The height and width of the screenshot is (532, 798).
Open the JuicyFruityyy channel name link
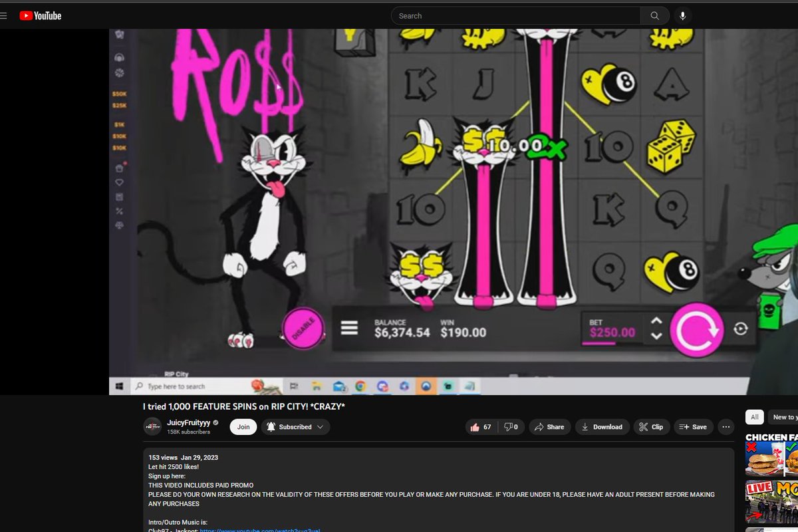pyautogui.click(x=189, y=423)
